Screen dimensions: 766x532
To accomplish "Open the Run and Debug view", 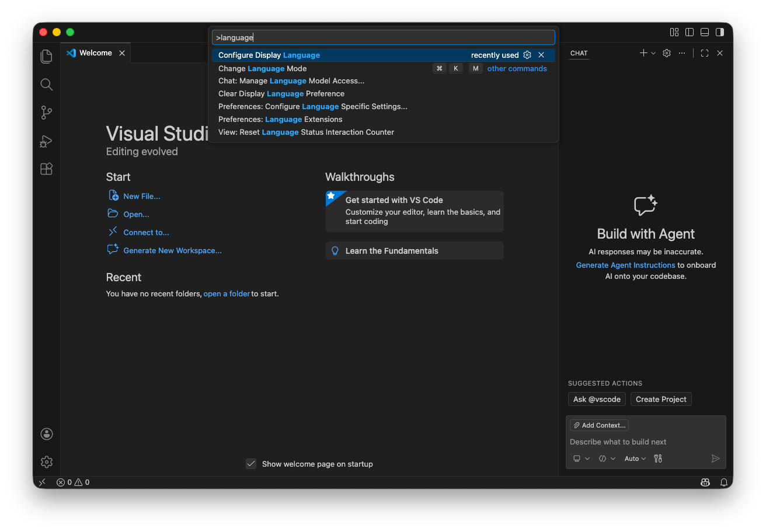I will pos(47,141).
